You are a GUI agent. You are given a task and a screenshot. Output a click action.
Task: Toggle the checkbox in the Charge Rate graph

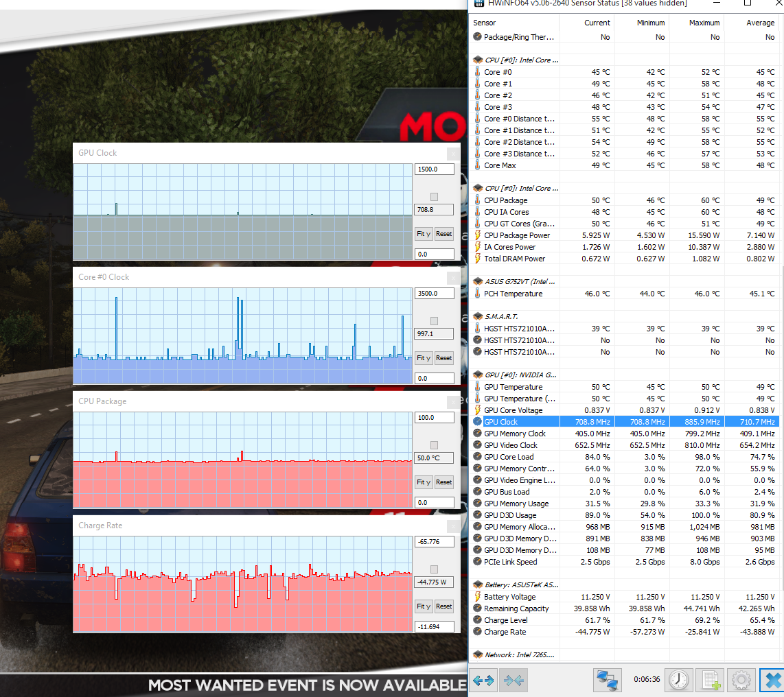point(434,569)
